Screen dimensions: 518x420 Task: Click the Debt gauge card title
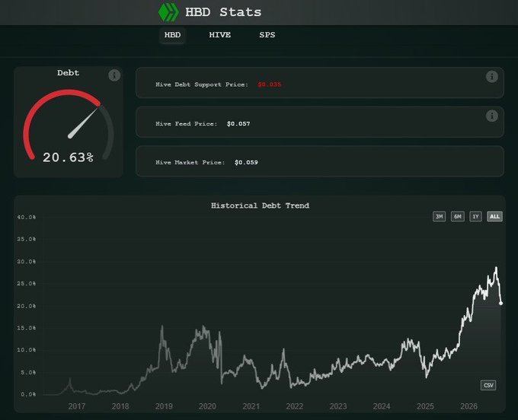coord(68,72)
